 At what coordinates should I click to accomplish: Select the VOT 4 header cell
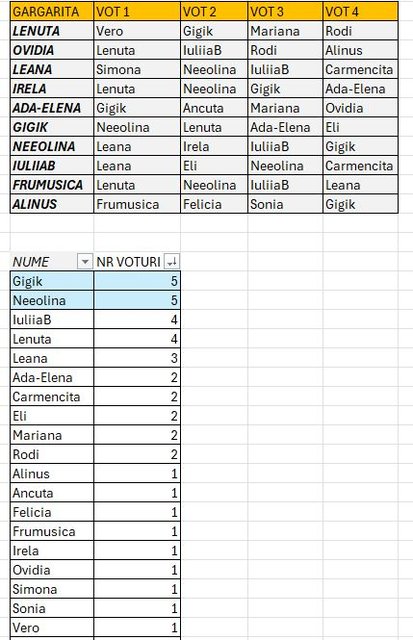point(360,11)
